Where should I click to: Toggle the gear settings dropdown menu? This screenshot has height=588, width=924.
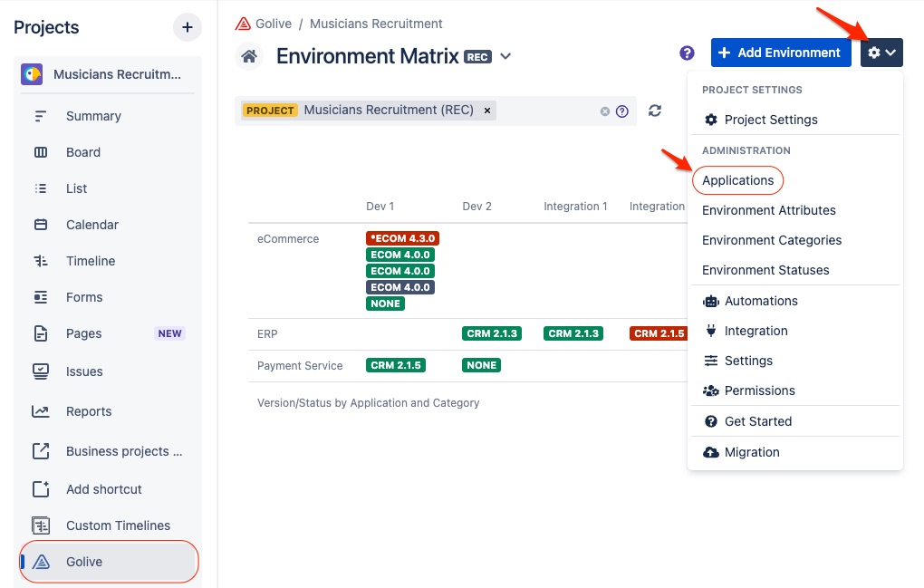[x=881, y=53]
